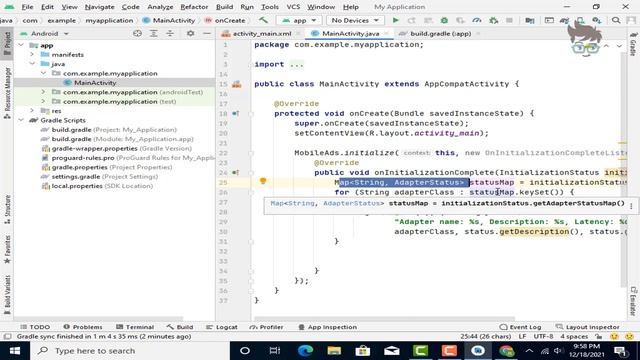Open Microsoft Store in the taskbar
This screenshot has width=640, height=360.
362,351
